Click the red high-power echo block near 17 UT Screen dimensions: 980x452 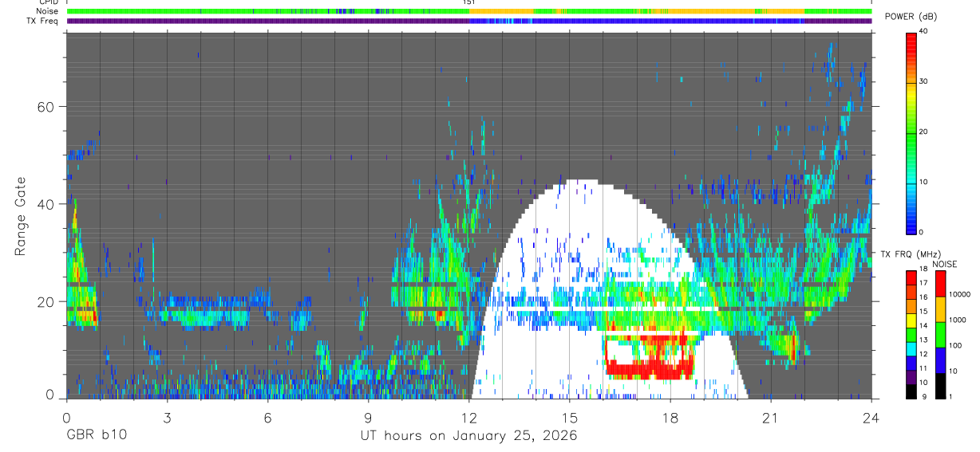point(648,369)
